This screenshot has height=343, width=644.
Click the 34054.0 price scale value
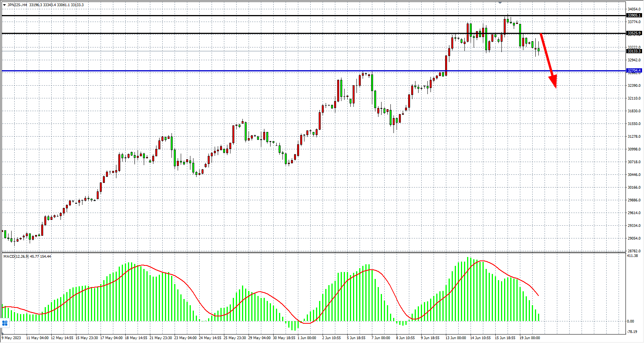click(x=634, y=9)
